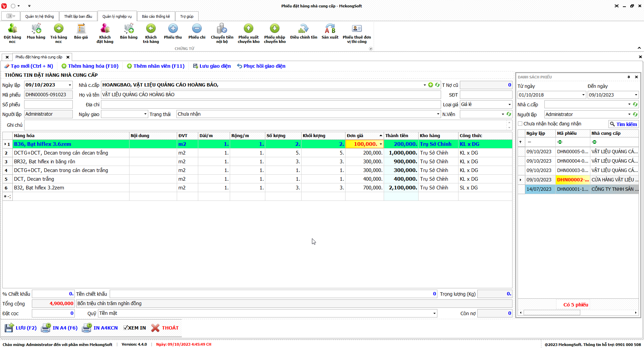Open the Thiết lập ban đầu tab
Image resolution: width=644 pixels, height=348 pixels.
coord(78,16)
